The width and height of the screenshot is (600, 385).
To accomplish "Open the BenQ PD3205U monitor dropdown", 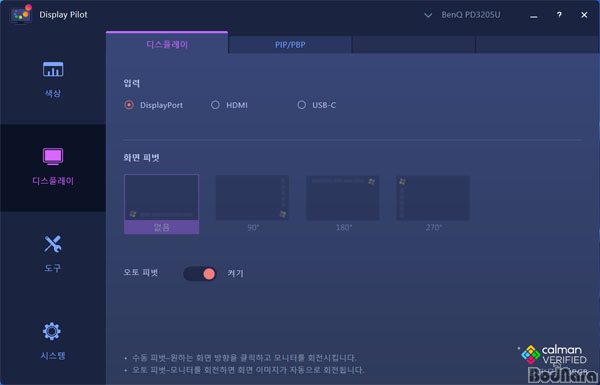I will (470, 15).
